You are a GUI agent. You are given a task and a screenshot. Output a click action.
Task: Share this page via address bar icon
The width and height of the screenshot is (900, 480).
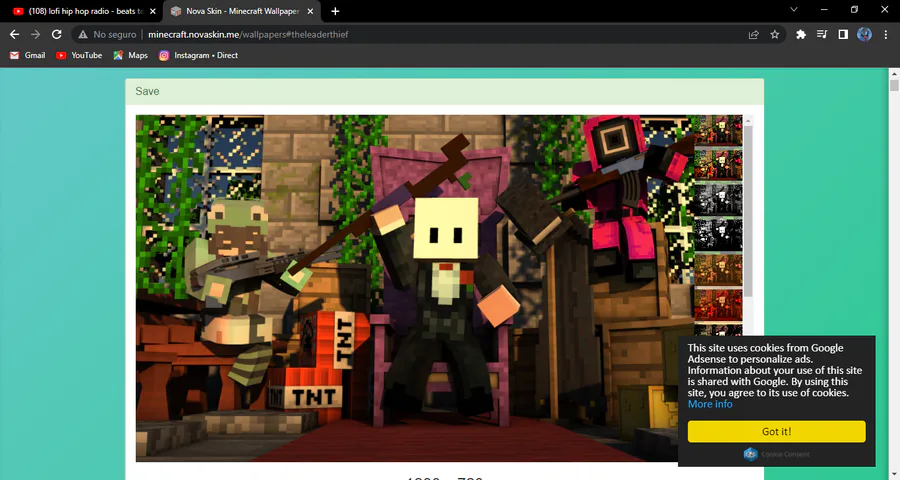(754, 34)
